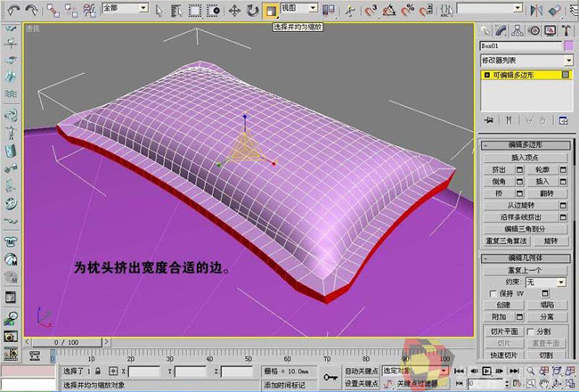Switch to the Modify command panel tab

(x=502, y=30)
